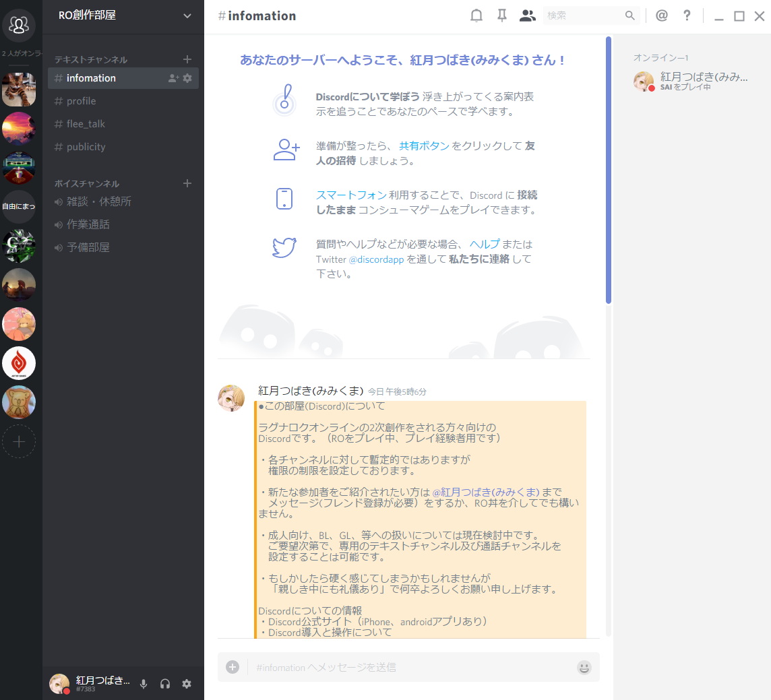Open recent mentions
This screenshot has width=771, height=700.
coord(662,15)
